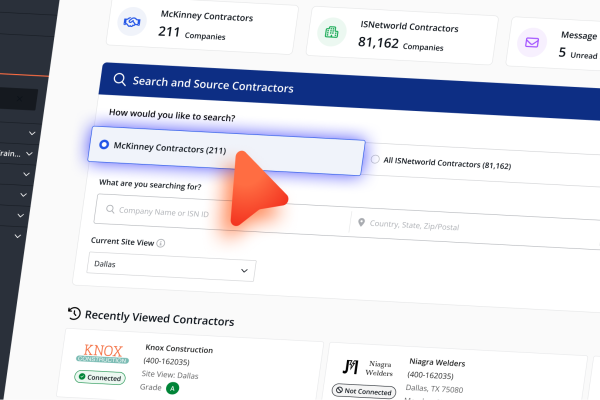Image resolution: width=600 pixels, height=400 pixels.
Task: Open the Messages envelope icon
Action: pos(532,42)
